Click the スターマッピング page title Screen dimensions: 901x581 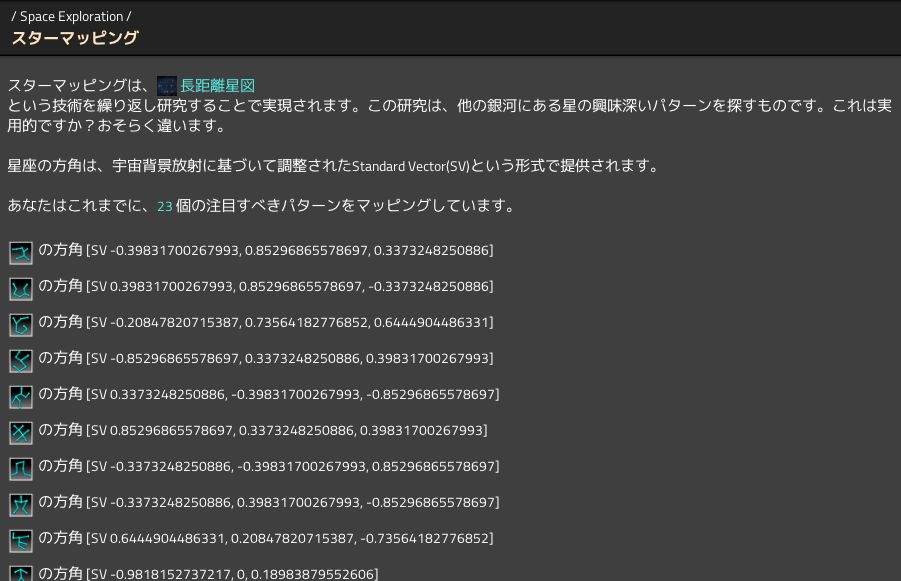pos(75,38)
